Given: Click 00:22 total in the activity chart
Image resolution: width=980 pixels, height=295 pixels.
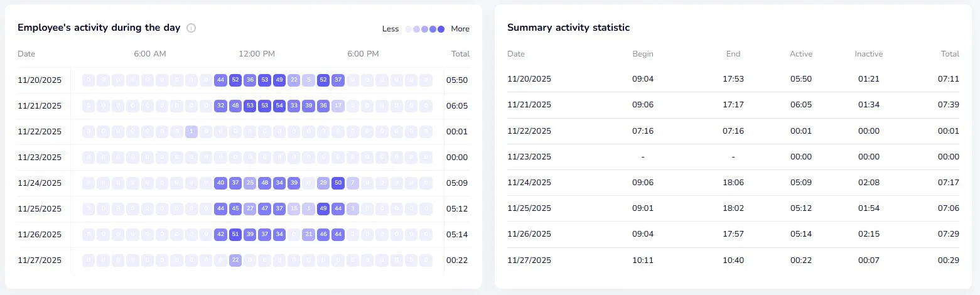Looking at the screenshot, I should [457, 260].
